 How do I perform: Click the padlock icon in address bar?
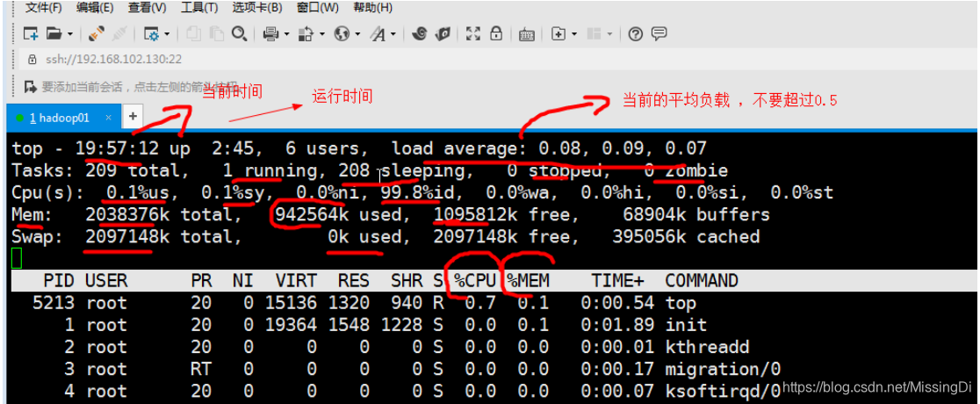[x=32, y=60]
